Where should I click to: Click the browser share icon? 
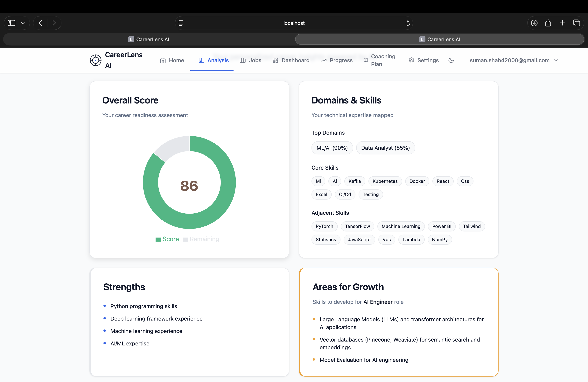[548, 23]
